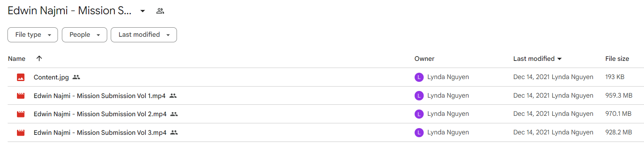
Task: Click shared icon next to Vol 1.mp4 name
Action: point(173,96)
